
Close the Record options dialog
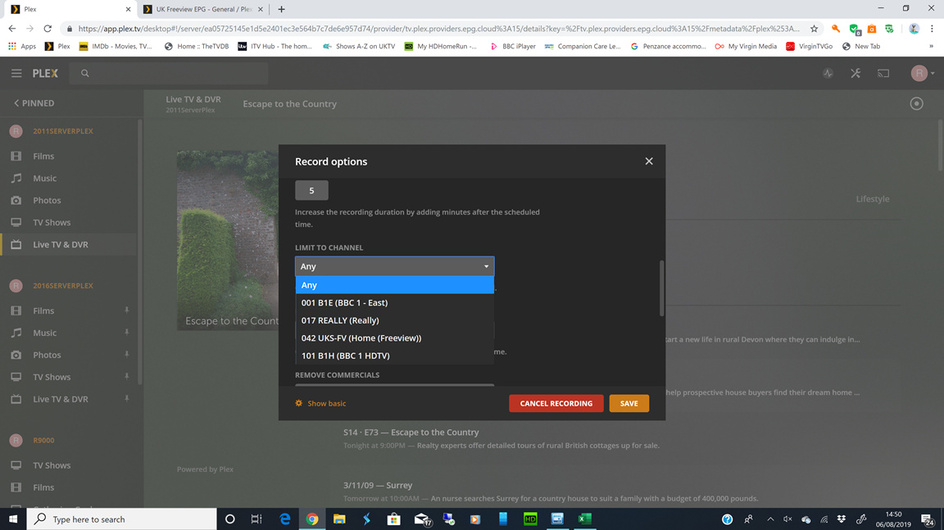point(648,161)
